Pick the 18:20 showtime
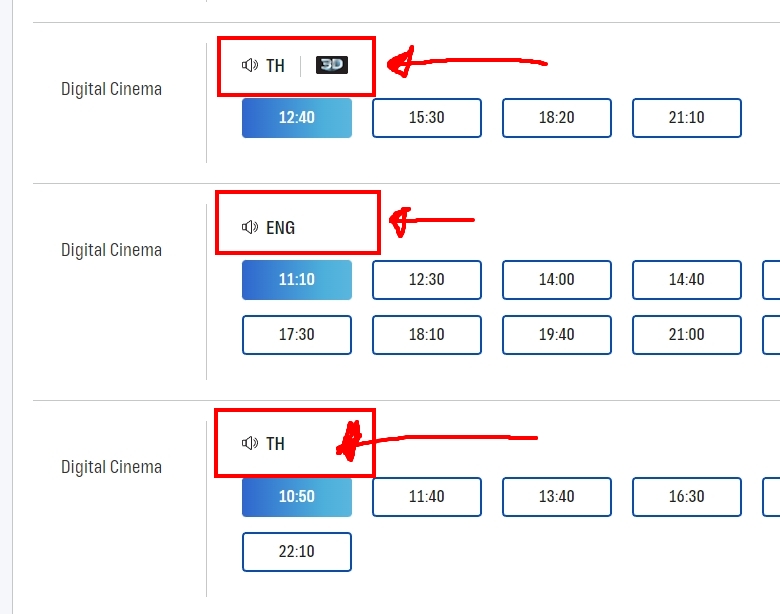 click(x=557, y=118)
